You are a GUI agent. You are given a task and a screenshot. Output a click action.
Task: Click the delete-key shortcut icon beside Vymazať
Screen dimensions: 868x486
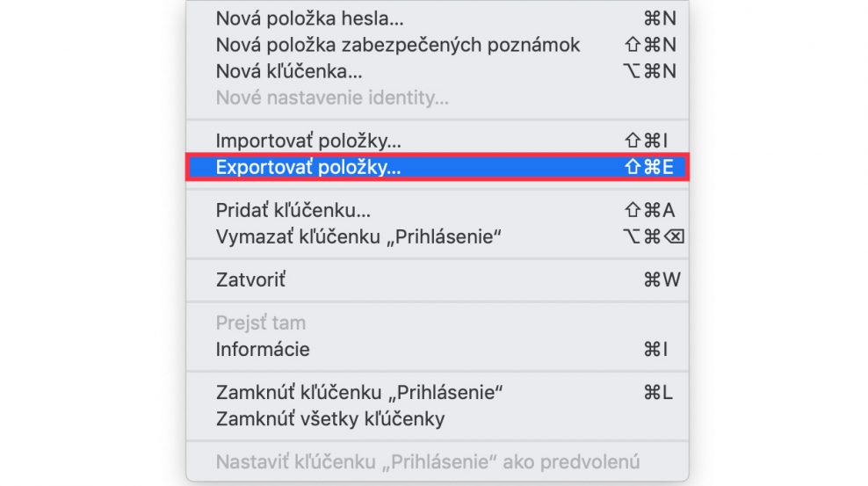(x=675, y=237)
